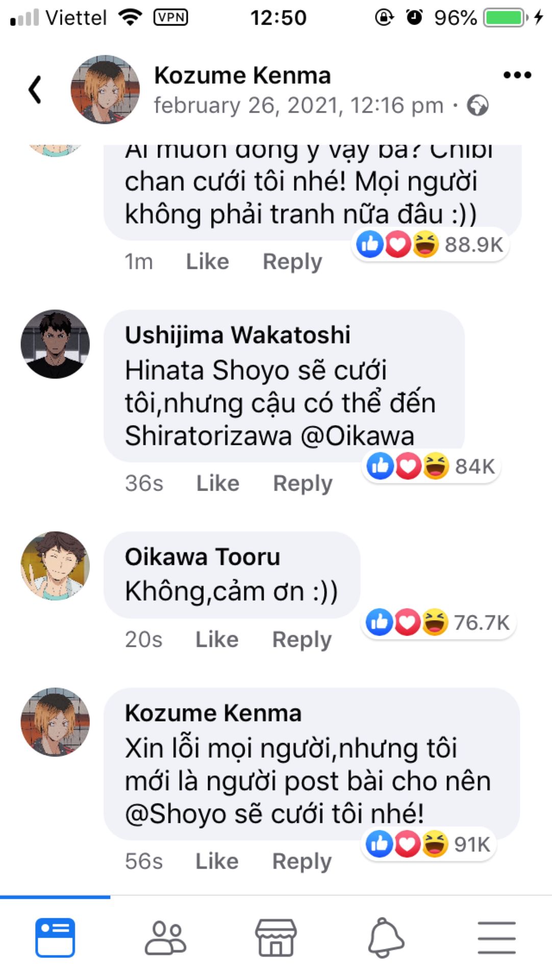Reply to Oikawa Tooru's comment

pyautogui.click(x=302, y=640)
